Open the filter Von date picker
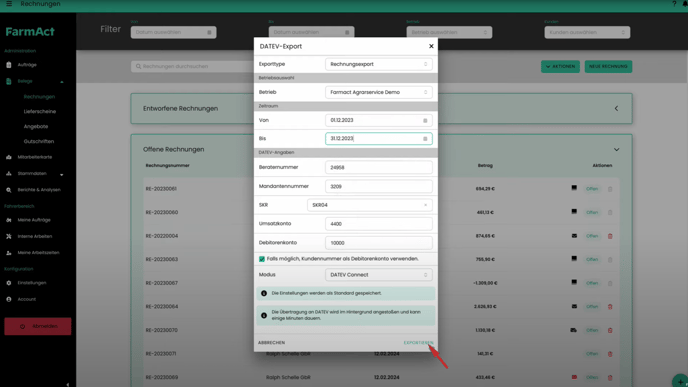 click(x=173, y=32)
